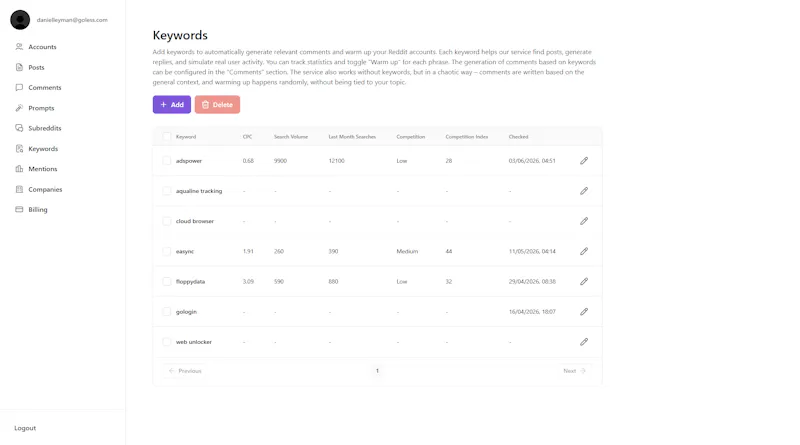Go to the Billing page
Screen dimensions: 800x445
(x=38, y=210)
